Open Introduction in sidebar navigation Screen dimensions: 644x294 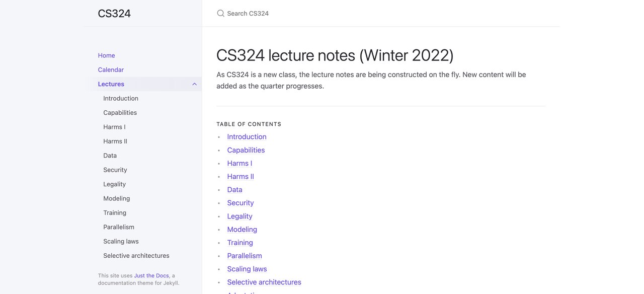point(121,98)
